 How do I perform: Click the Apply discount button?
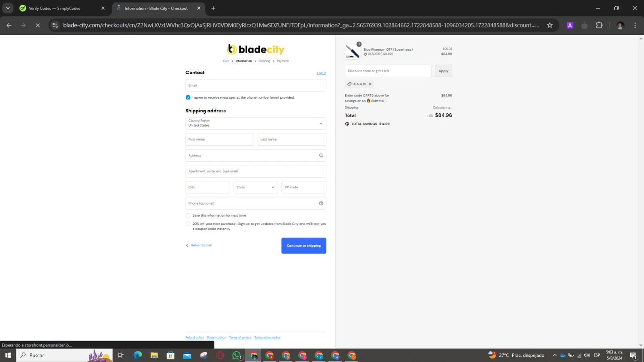click(x=443, y=71)
